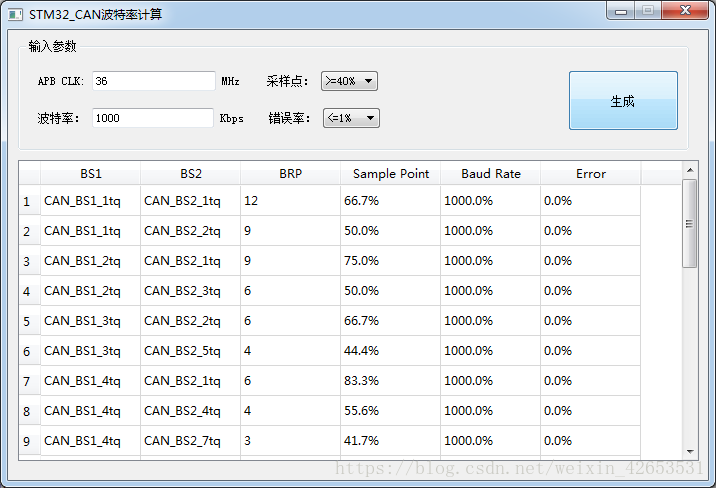Click sample point cell 83.3%
Screen dimensions: 716x488
(x=390, y=381)
